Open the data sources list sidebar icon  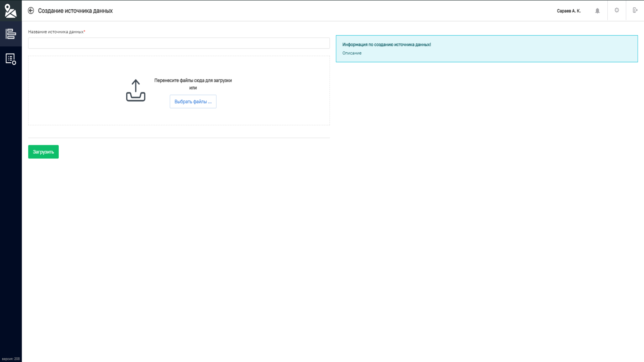(11, 34)
